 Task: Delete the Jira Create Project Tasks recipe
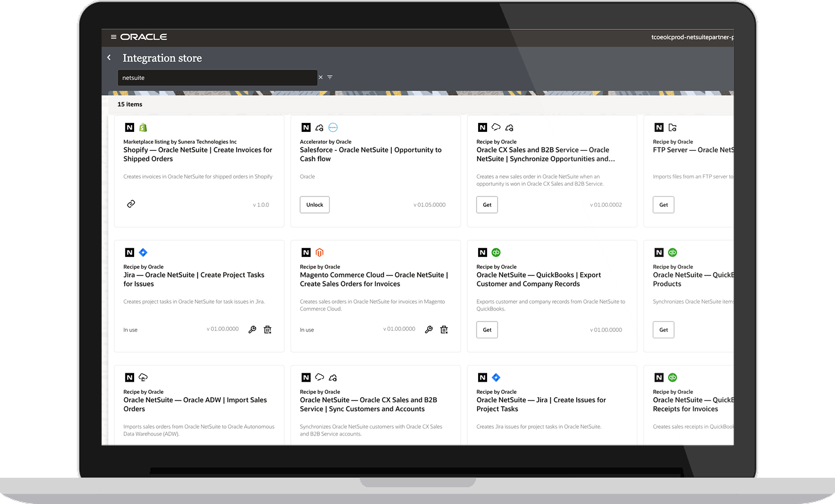click(268, 329)
